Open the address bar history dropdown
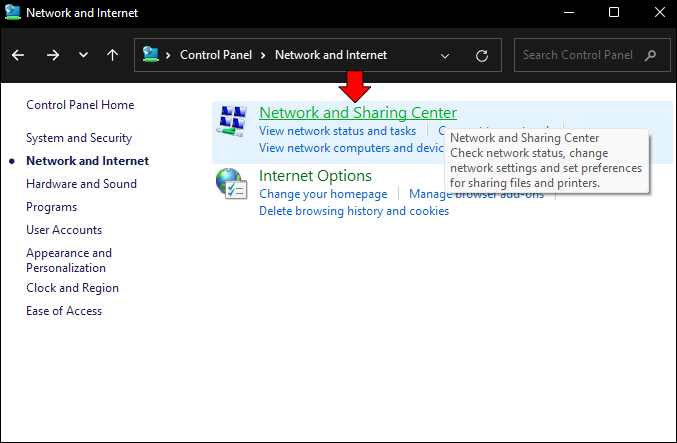Image resolution: width=677 pixels, height=443 pixels. pyautogui.click(x=445, y=56)
